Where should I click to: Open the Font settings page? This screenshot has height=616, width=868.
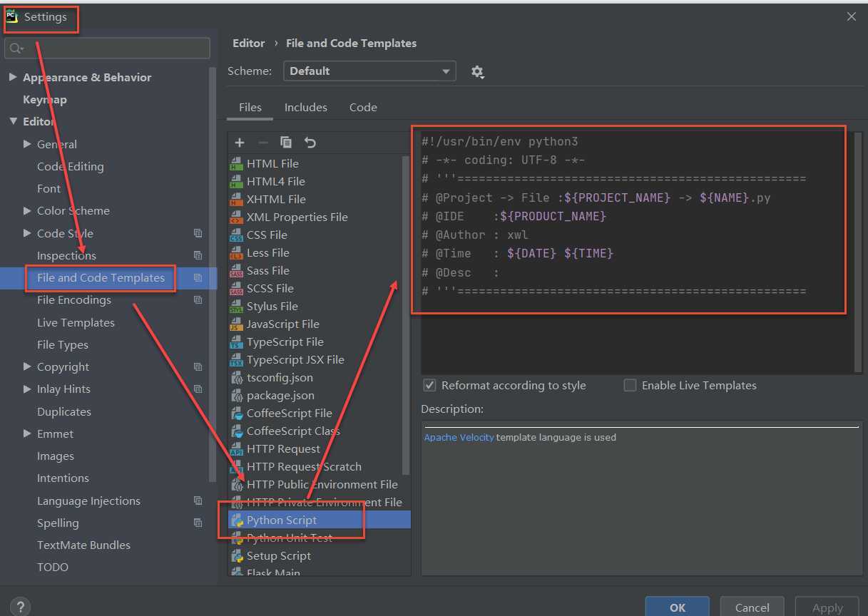click(x=48, y=188)
